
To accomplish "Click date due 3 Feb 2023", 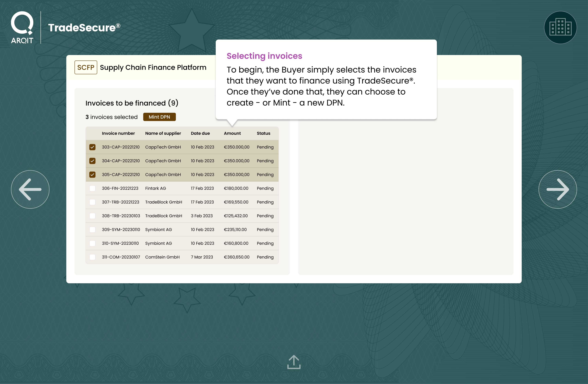I will point(202,216).
